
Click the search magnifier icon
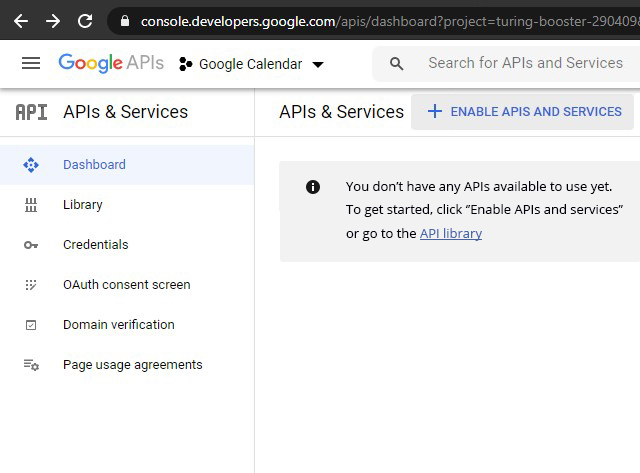pos(397,63)
